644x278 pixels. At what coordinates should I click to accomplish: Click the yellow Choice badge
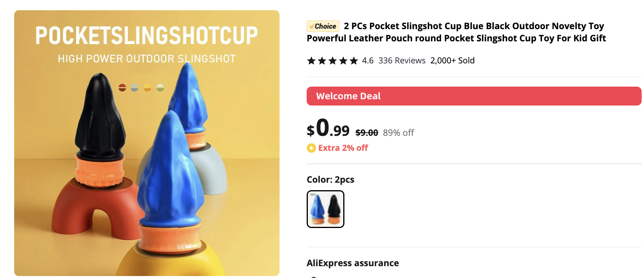click(323, 26)
